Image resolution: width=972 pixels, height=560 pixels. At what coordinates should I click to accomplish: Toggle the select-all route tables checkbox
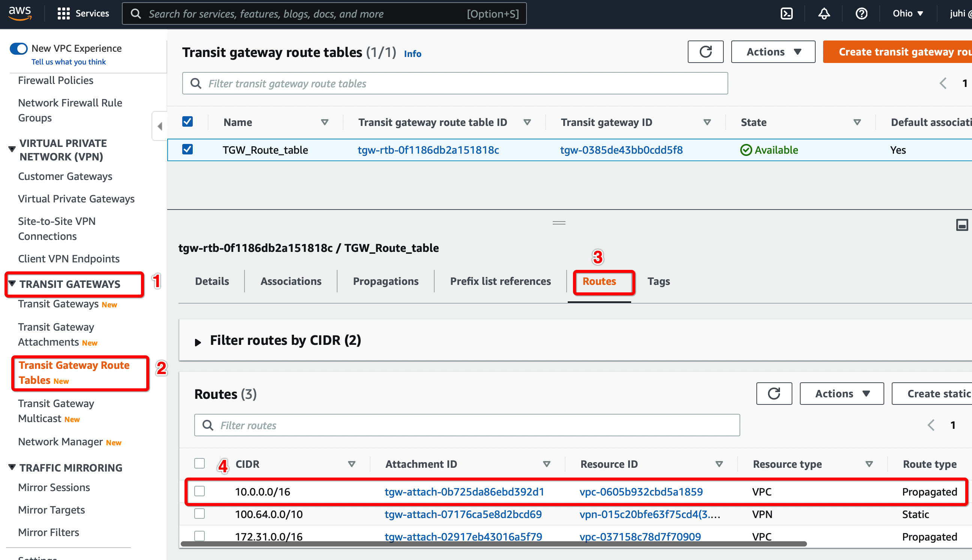tap(187, 121)
